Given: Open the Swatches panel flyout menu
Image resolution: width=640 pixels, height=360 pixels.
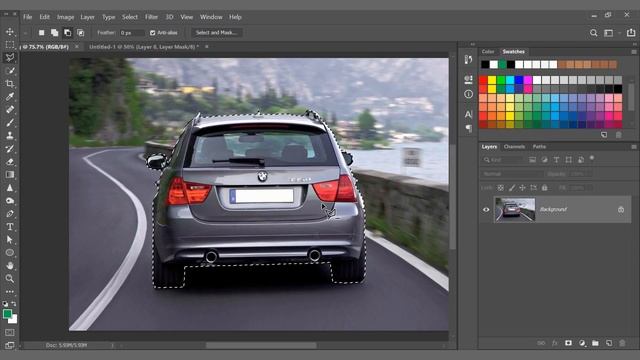Looking at the screenshot, I should pos(633,52).
